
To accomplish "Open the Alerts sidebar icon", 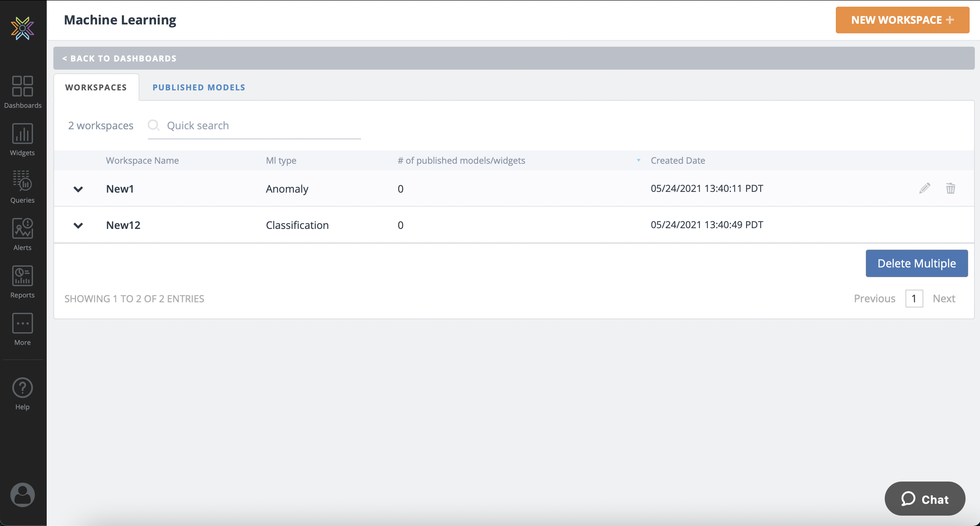I will point(23,234).
